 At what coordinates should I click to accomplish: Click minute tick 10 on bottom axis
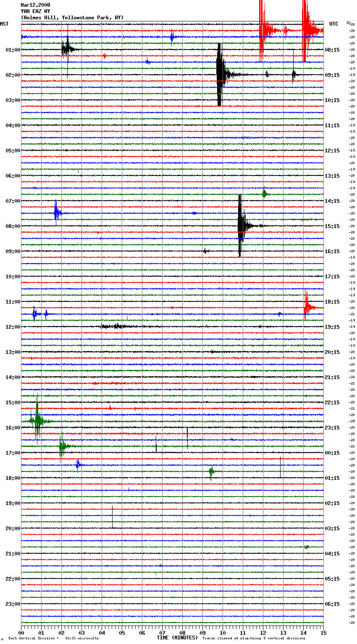223,632
